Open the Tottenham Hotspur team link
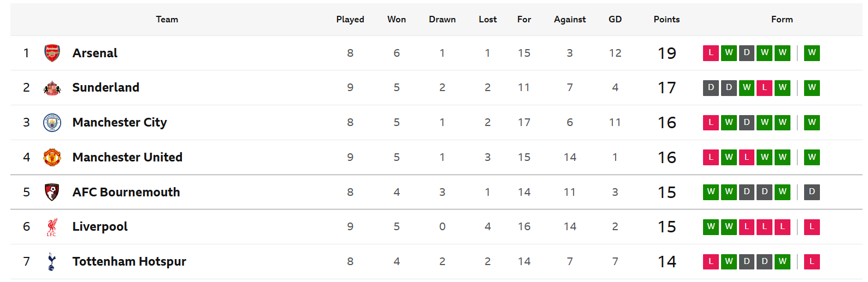Image resolution: width=868 pixels, height=282 pixels. click(129, 262)
